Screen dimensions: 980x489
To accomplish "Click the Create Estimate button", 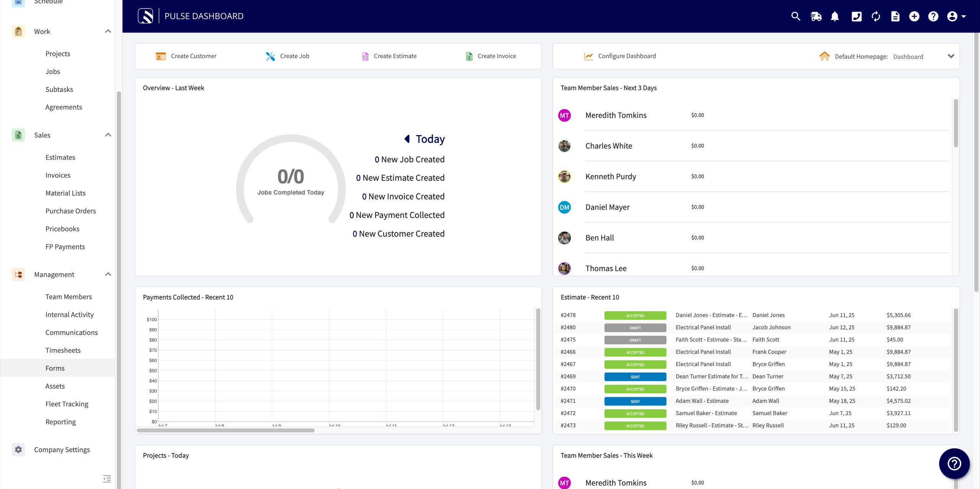I will [389, 56].
